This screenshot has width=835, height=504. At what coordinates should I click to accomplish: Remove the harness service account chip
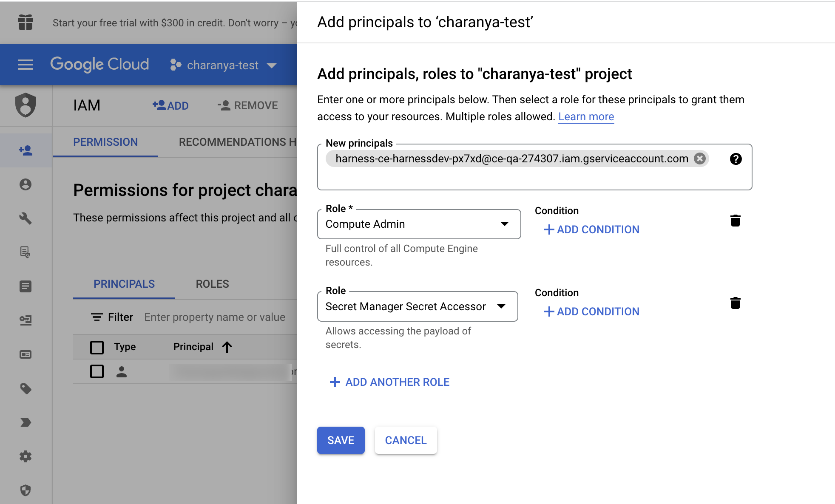point(700,159)
